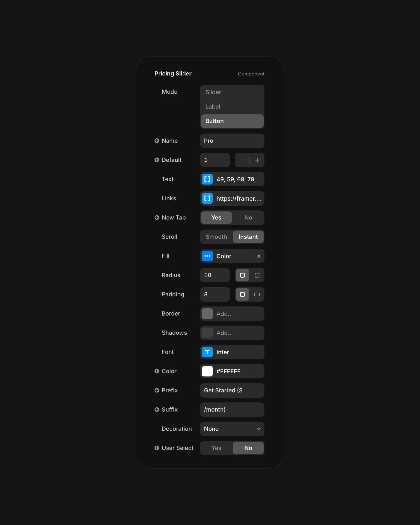Click the split padding icon
Screen dimensions: 420x525
[x=257, y=294]
